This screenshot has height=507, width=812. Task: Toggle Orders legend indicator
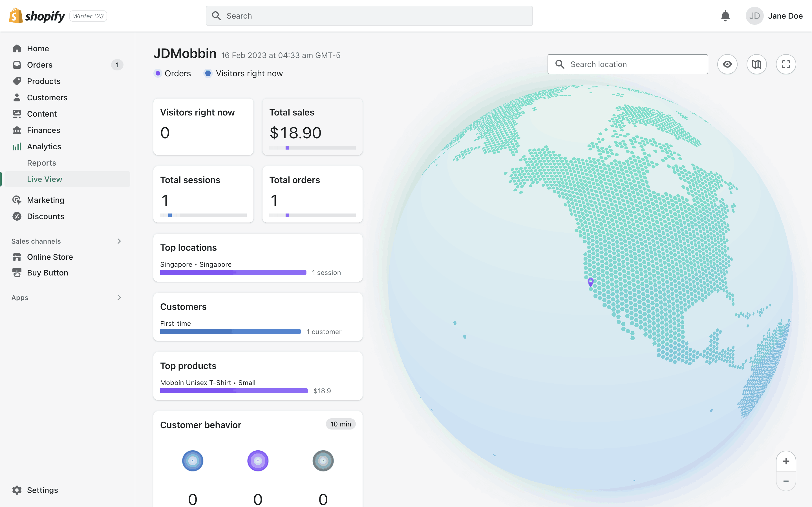point(158,73)
